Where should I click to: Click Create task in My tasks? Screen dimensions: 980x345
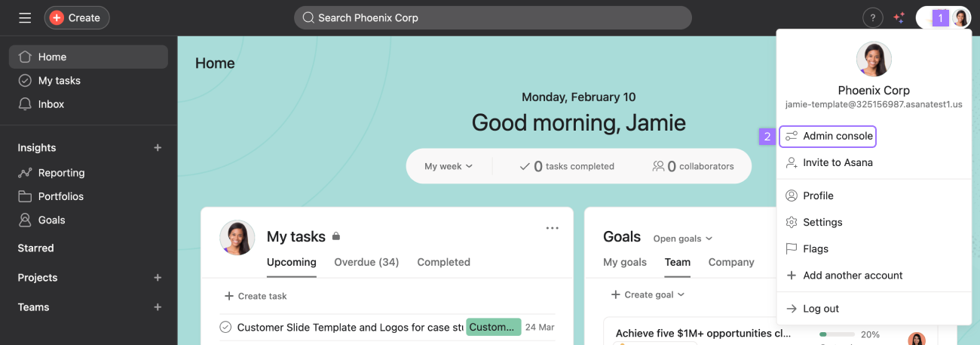255,296
